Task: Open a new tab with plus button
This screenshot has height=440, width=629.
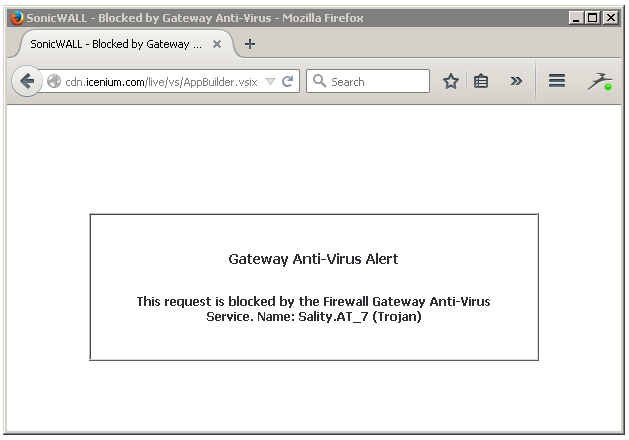Action: click(250, 44)
